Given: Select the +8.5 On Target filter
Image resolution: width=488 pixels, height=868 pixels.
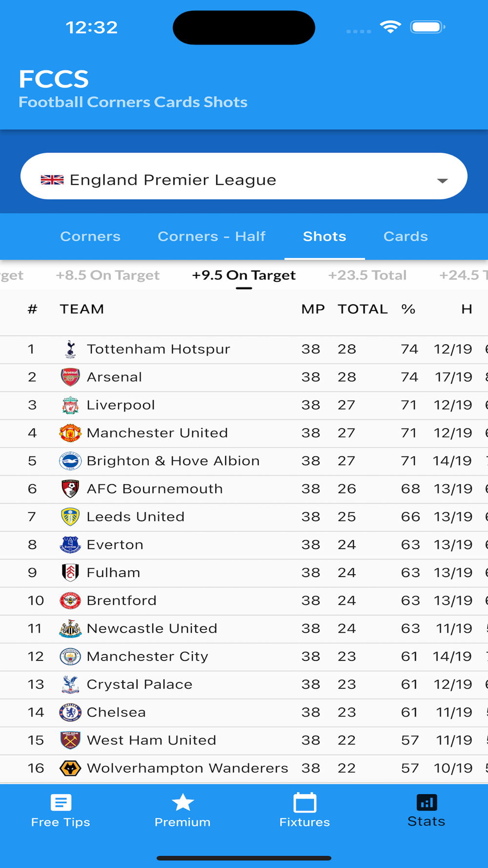Looking at the screenshot, I should pyautogui.click(x=107, y=275).
